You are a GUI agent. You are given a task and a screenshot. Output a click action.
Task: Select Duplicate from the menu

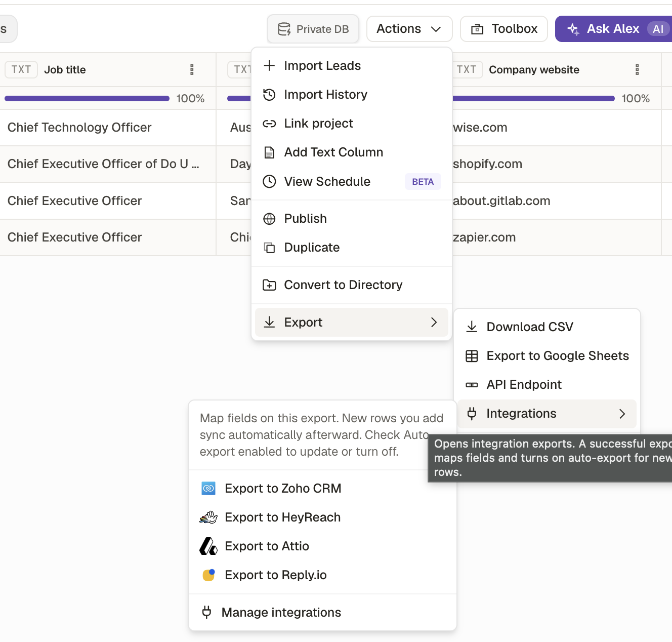click(x=351, y=248)
